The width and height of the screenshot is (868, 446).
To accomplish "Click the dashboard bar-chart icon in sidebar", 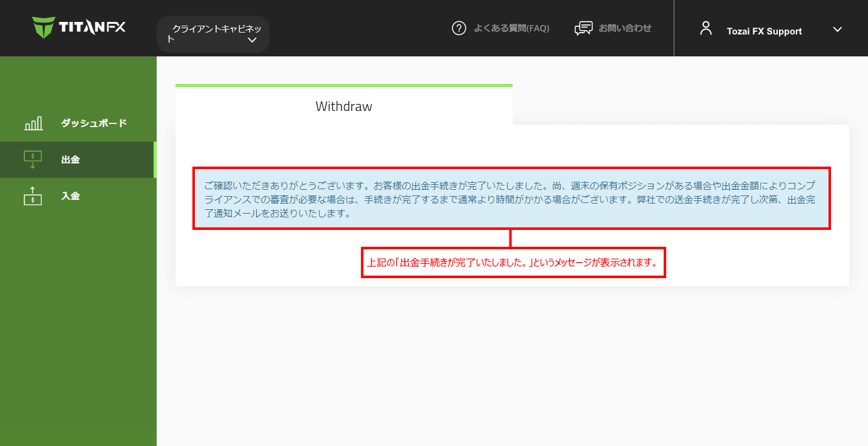I will [33, 123].
